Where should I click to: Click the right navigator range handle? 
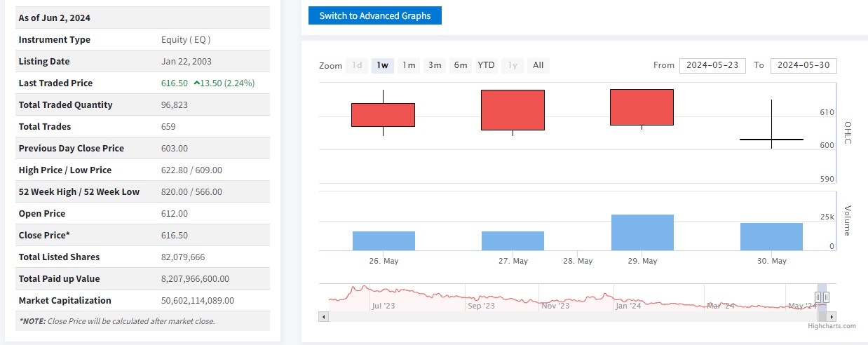pos(826,297)
